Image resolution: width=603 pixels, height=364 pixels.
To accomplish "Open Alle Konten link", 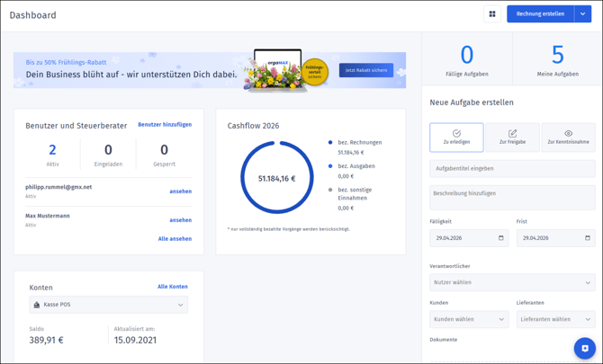I will click(x=173, y=287).
